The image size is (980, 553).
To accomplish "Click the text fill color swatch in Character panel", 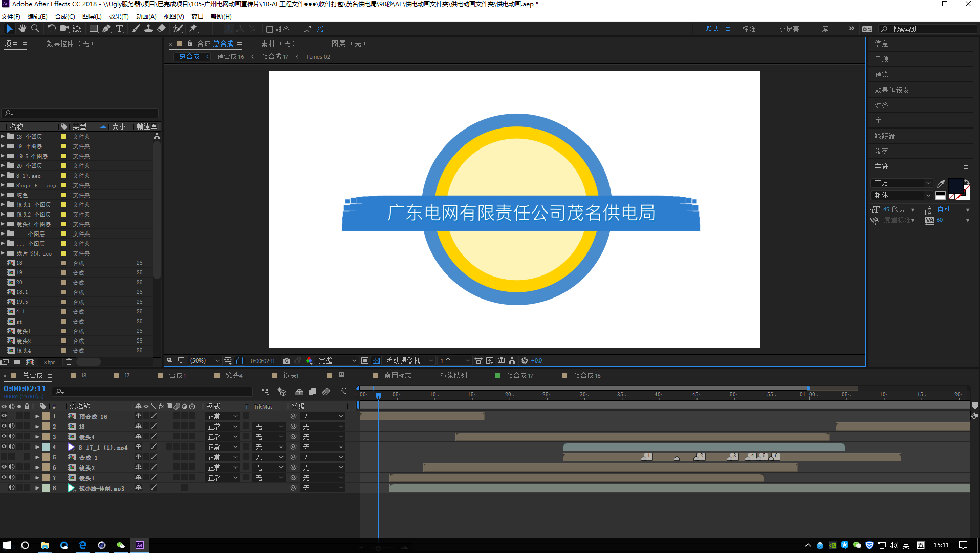I will pos(955,185).
